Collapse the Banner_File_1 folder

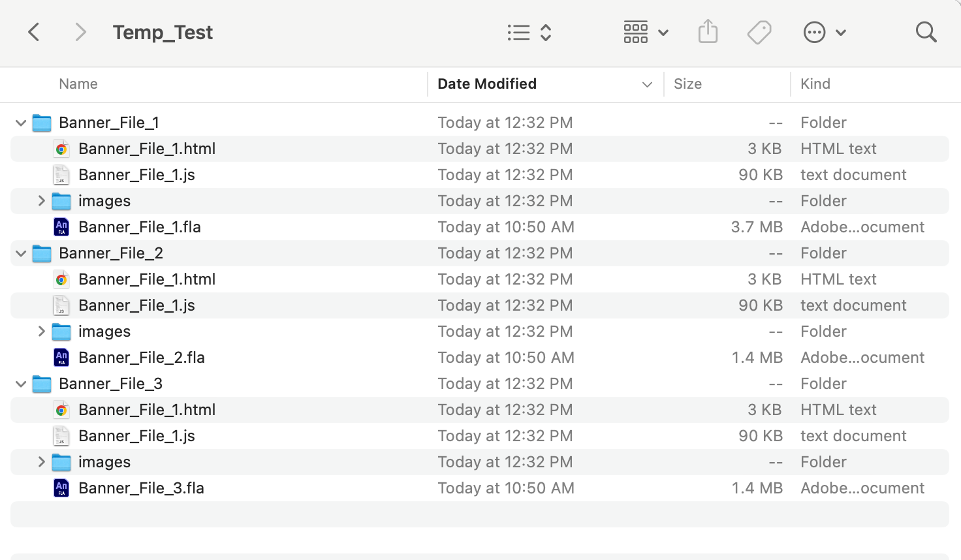pyautogui.click(x=21, y=123)
